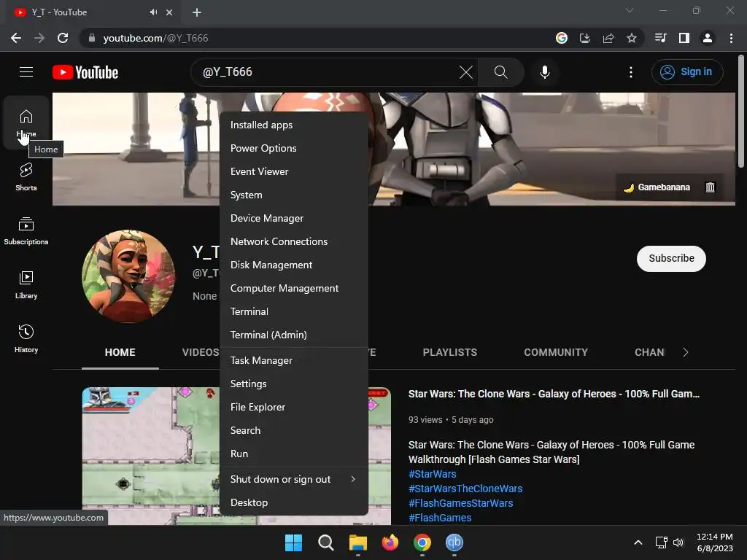This screenshot has height=560, width=747.
Task: Open Subscriptions in the sidebar
Action: click(26, 230)
